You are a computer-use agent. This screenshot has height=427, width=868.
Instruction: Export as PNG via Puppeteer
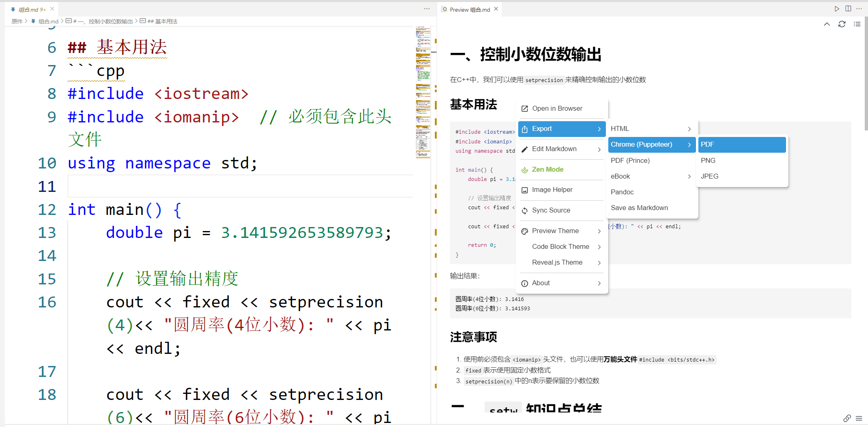742,160
